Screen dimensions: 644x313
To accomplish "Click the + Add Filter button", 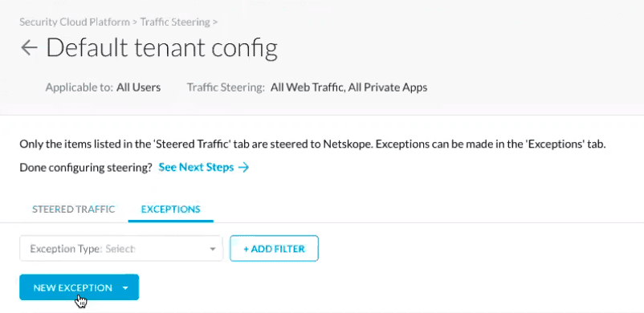I will pyautogui.click(x=274, y=249).
